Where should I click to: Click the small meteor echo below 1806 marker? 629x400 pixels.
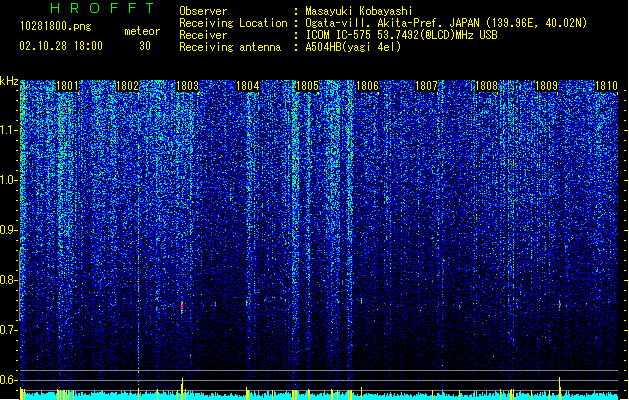[361, 301]
